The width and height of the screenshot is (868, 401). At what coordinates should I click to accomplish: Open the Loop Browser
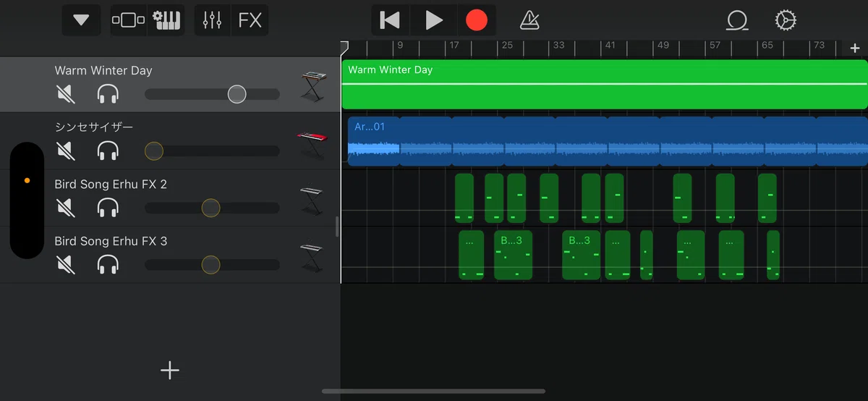click(737, 20)
